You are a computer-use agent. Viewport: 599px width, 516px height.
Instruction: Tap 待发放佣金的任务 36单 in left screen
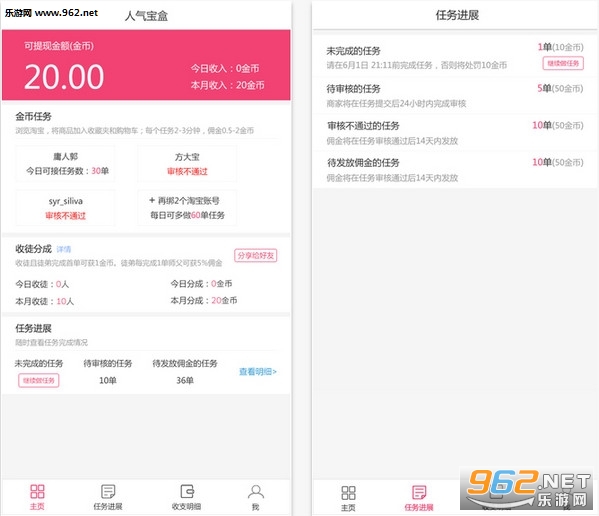tap(185, 372)
